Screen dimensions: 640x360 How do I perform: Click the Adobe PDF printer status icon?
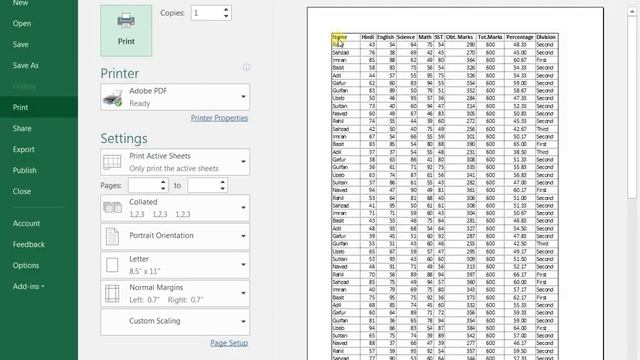pyautogui.click(x=113, y=98)
